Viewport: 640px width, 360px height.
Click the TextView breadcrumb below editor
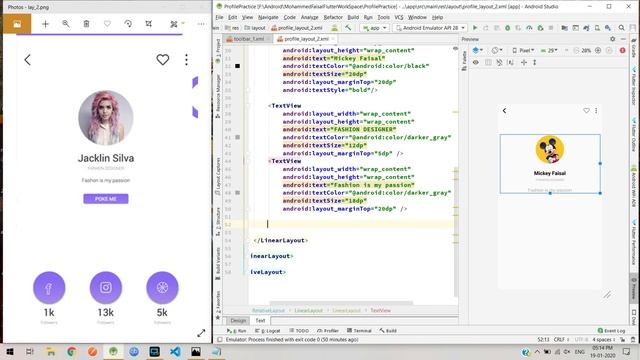click(x=380, y=311)
